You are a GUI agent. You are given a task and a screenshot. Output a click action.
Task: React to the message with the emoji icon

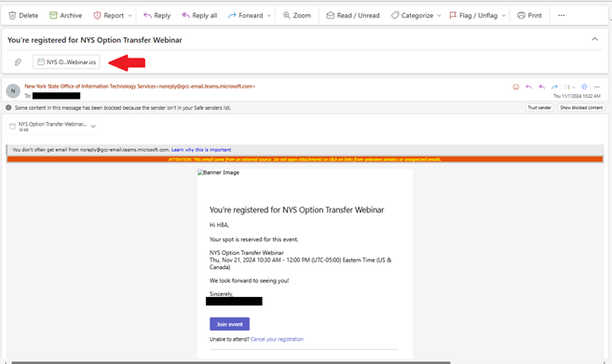[x=516, y=87]
